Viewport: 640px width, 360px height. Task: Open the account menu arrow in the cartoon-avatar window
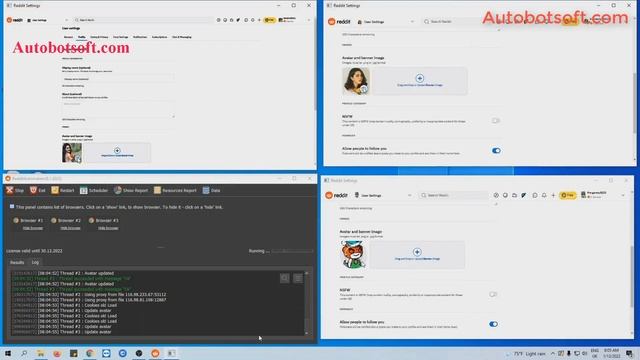[623, 196]
